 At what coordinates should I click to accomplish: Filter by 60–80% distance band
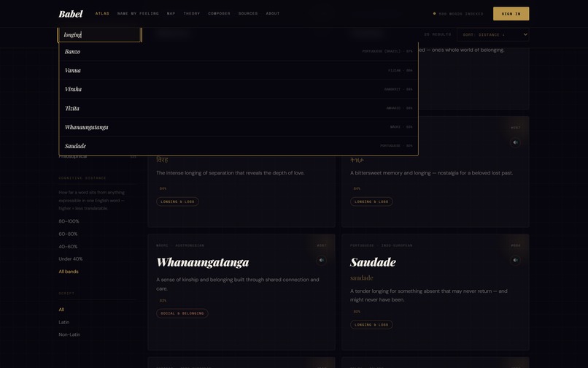click(68, 234)
